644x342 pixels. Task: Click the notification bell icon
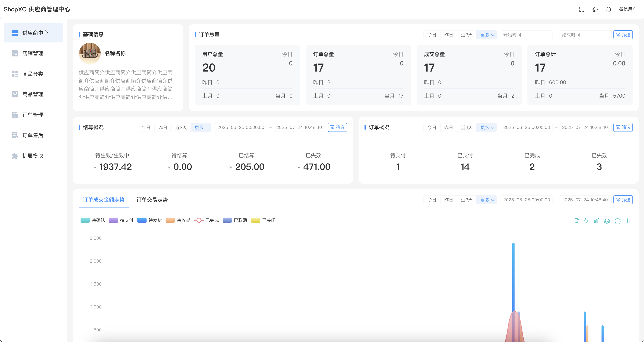(x=609, y=9)
